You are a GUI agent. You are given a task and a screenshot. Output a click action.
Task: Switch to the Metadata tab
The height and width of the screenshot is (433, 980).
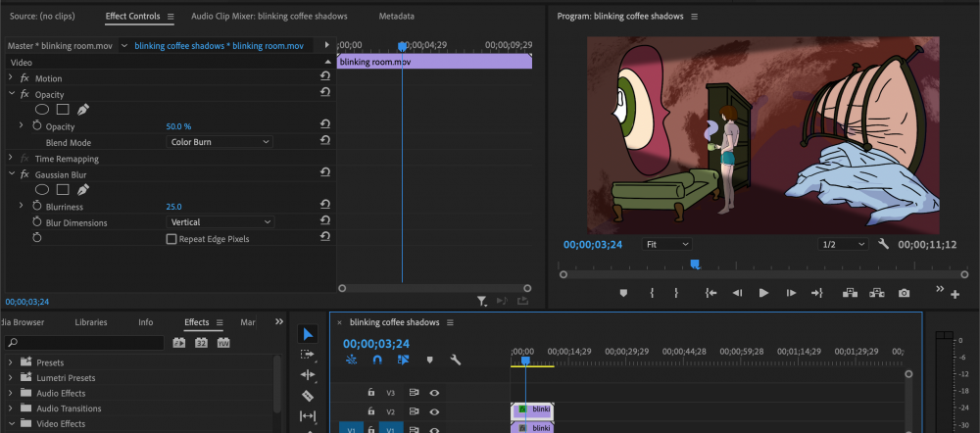[396, 17]
